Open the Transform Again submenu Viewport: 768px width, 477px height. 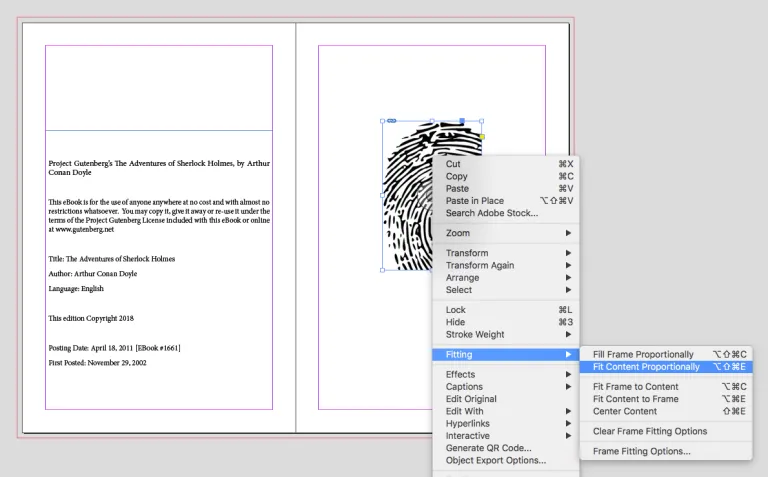(505, 265)
